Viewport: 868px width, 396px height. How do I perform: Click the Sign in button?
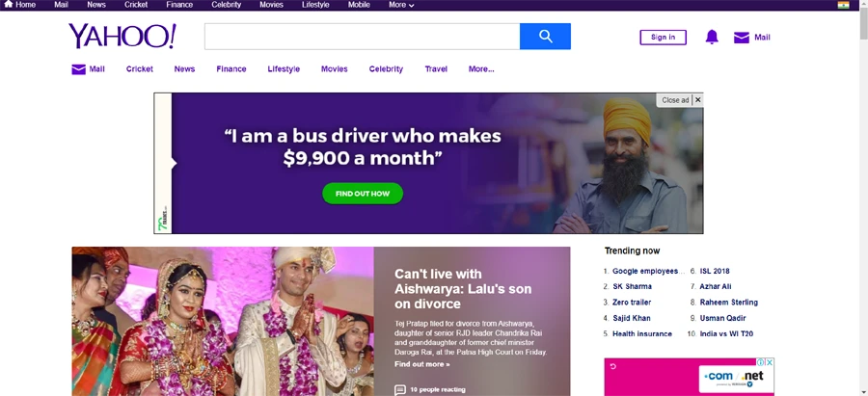tap(663, 38)
